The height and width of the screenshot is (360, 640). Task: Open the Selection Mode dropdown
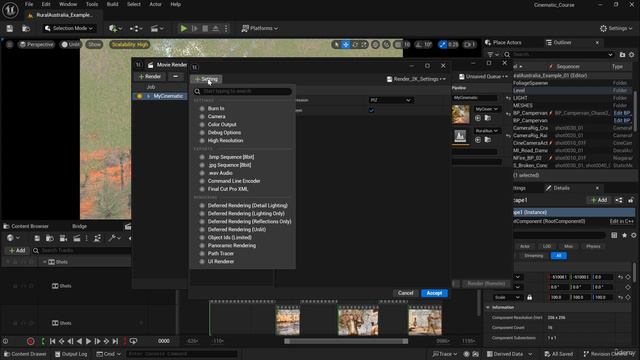(69, 28)
